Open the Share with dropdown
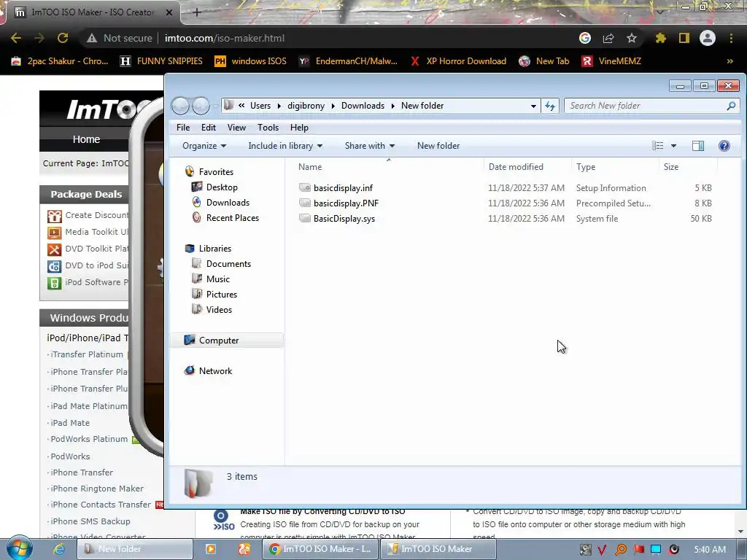Screen dimensions: 747x560 pyautogui.click(x=370, y=146)
